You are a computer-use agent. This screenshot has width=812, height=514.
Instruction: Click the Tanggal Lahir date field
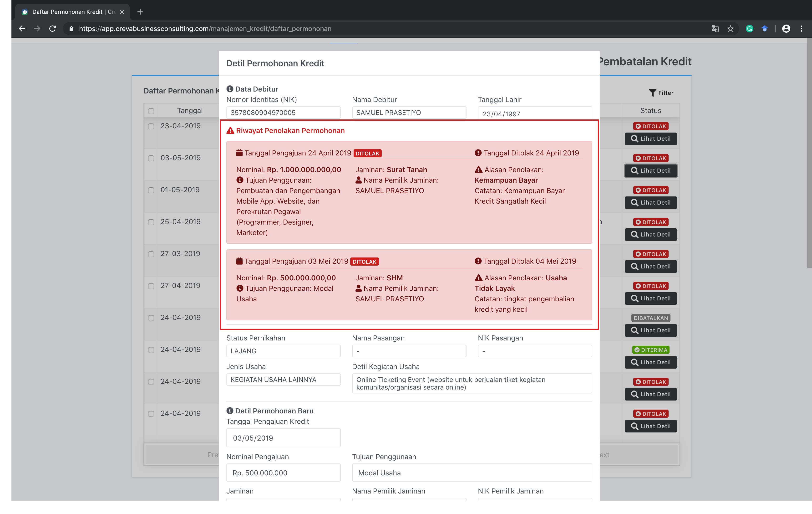coord(535,113)
